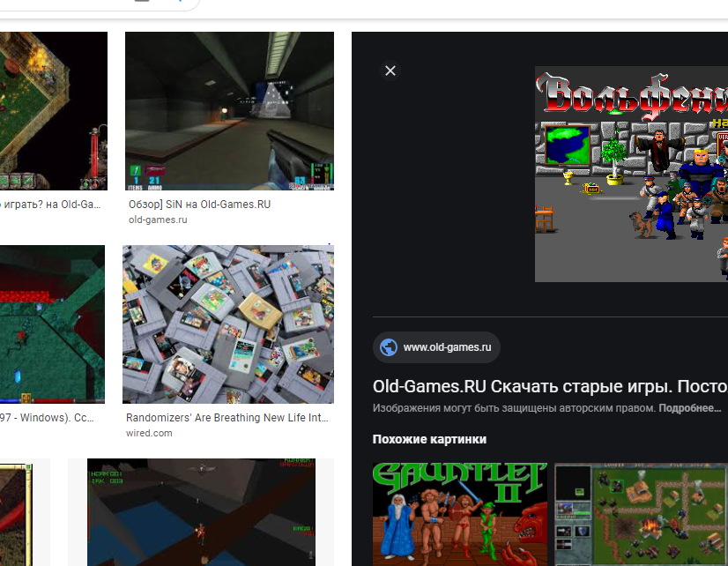The image size is (728, 566).
Task: Open the Old-Games.RU Скачать старые игры title
Action: [550, 386]
